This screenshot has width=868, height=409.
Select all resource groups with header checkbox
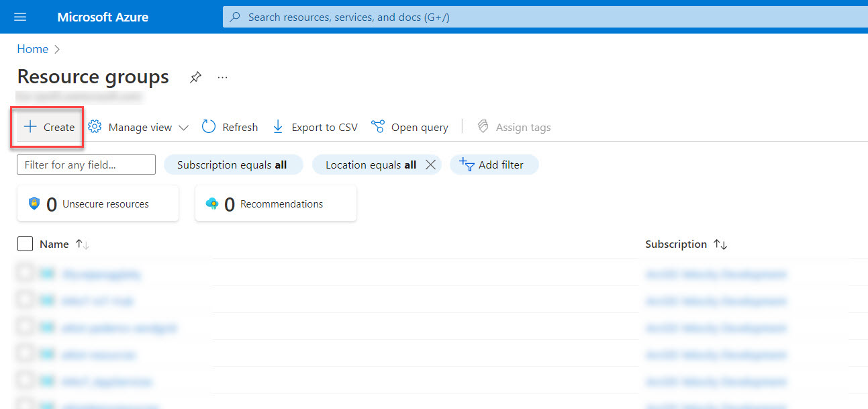(x=25, y=243)
